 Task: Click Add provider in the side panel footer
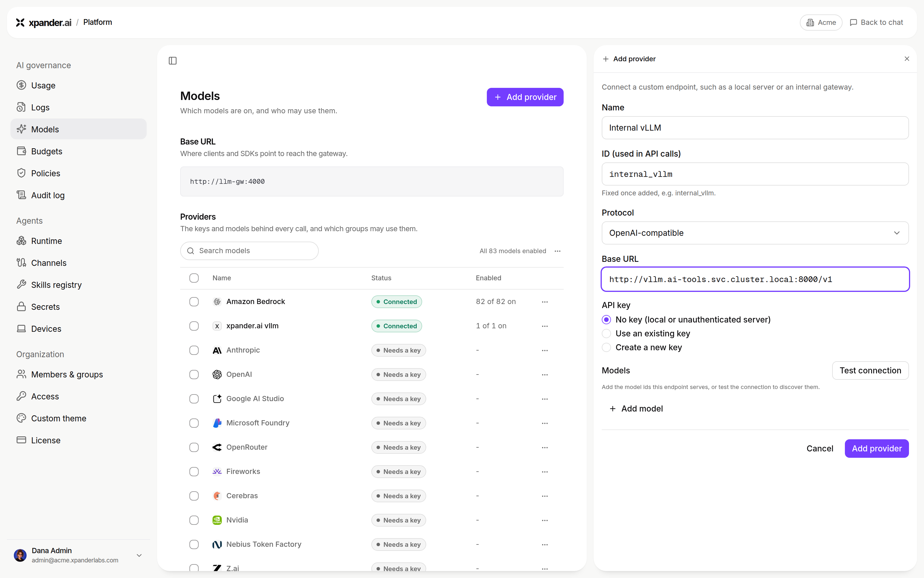point(877,449)
